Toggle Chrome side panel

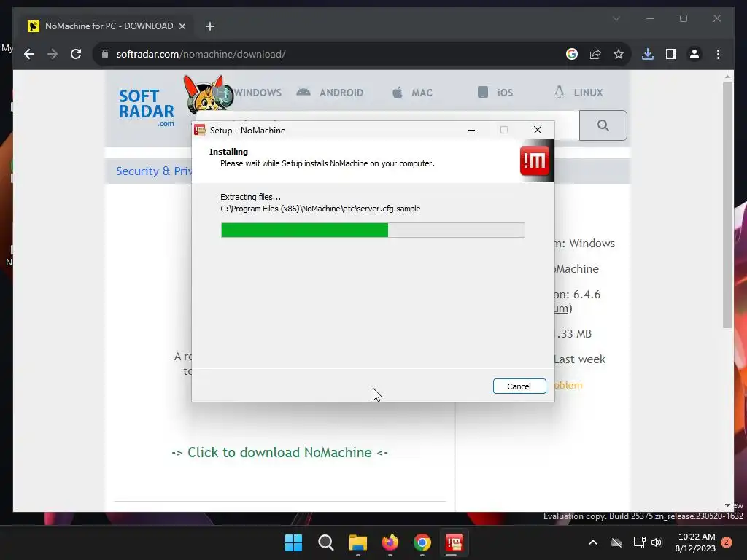(x=671, y=54)
